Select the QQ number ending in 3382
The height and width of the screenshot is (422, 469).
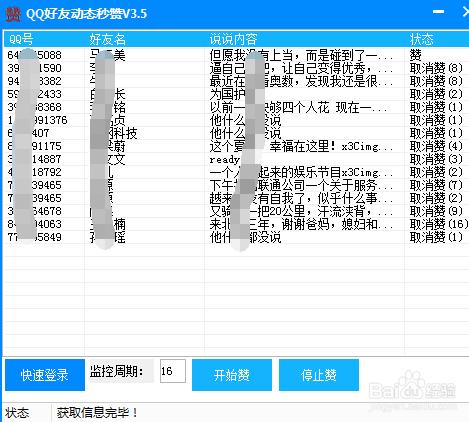[x=35, y=81]
